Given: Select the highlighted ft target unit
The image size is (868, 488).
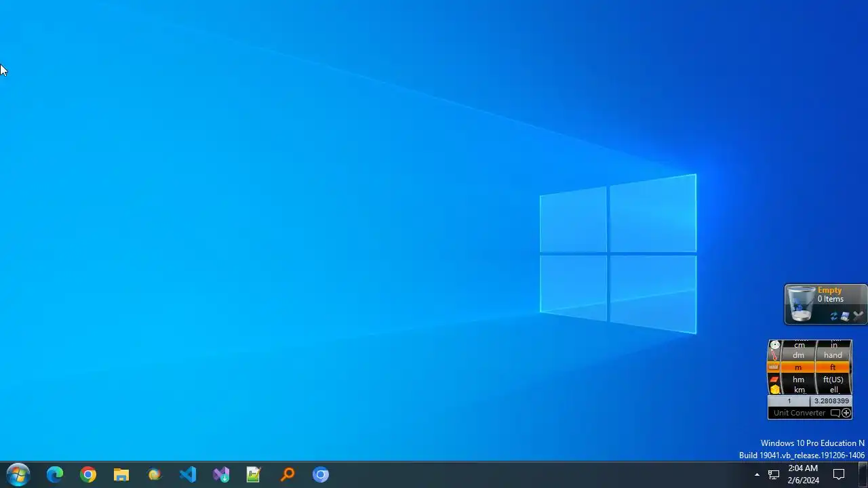Looking at the screenshot, I should [x=833, y=367].
